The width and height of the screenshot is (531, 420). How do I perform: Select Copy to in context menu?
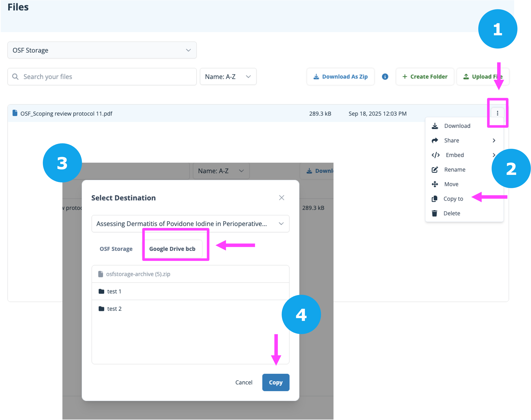[453, 199]
